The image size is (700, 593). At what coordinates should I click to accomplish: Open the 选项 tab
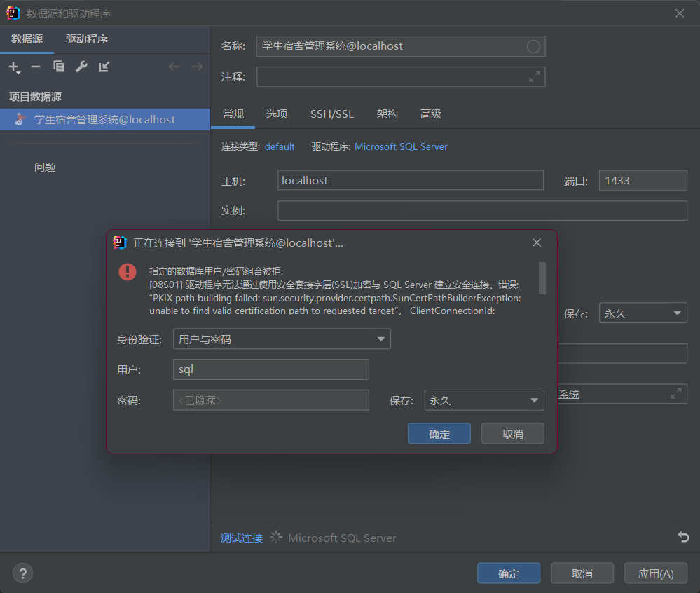click(276, 114)
